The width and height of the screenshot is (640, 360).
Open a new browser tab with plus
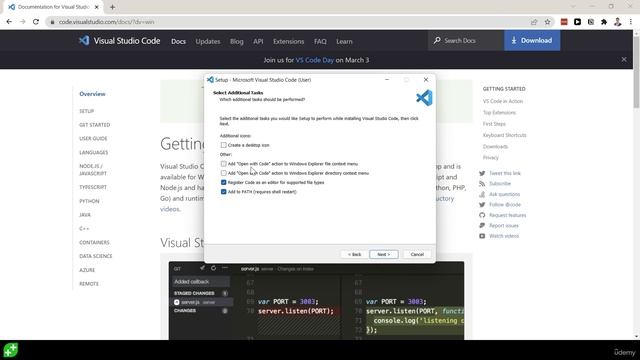tap(112, 7)
